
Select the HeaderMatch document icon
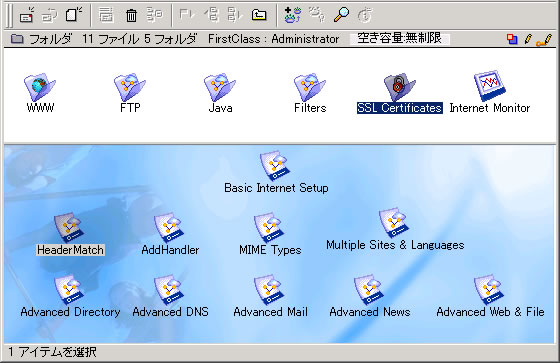coord(69,228)
